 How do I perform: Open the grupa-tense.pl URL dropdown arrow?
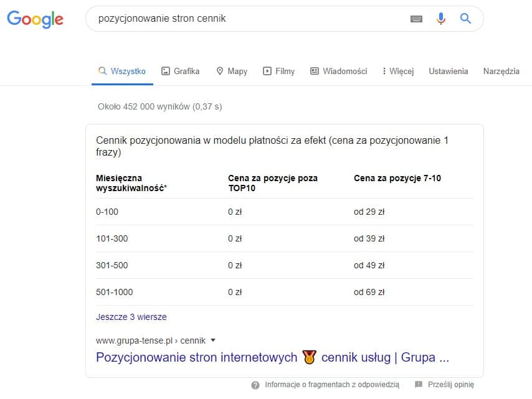click(213, 340)
